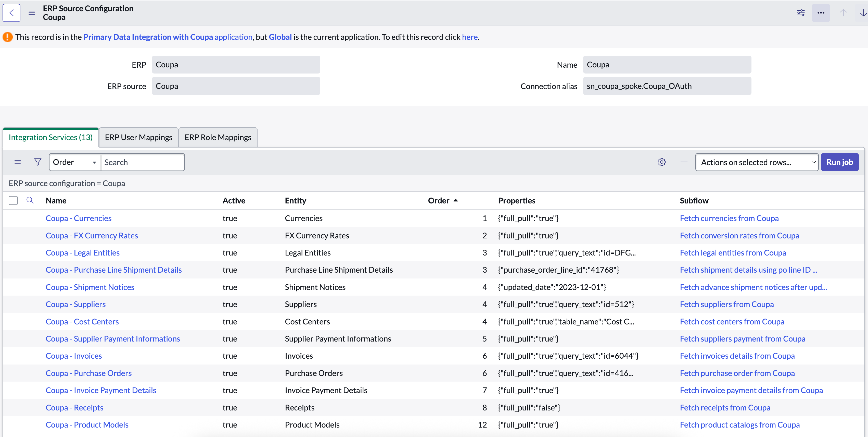Open Fetch shipment details using po line ID

(x=748, y=270)
